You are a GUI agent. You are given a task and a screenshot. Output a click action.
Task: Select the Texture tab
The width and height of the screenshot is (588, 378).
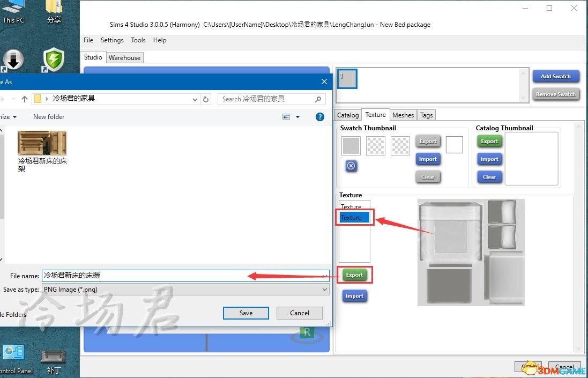click(375, 115)
